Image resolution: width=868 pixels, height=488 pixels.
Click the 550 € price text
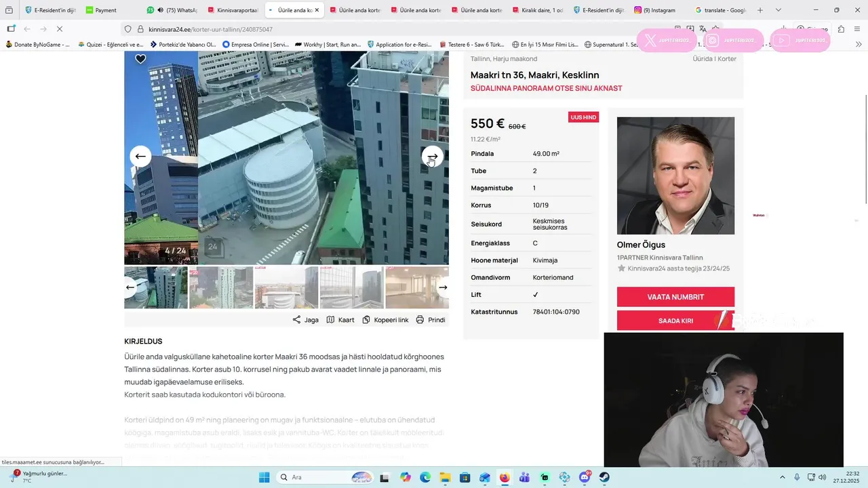tap(488, 124)
